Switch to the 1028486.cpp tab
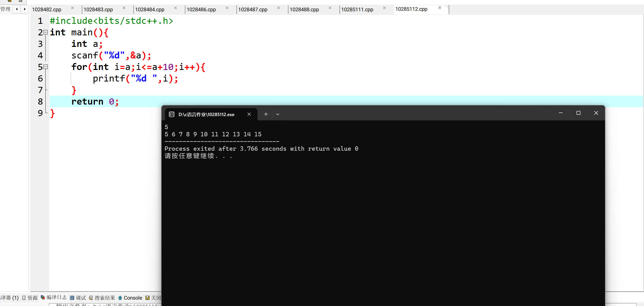 [201, 10]
